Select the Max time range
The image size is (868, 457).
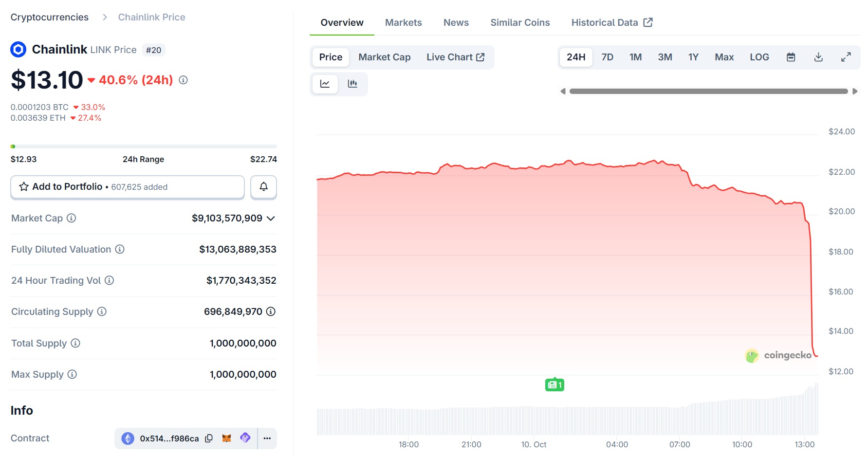pos(724,57)
